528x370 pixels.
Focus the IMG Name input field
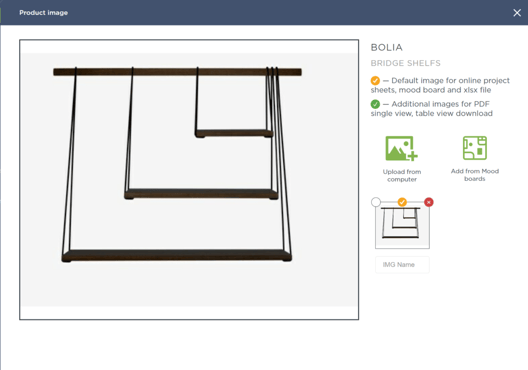coord(402,265)
